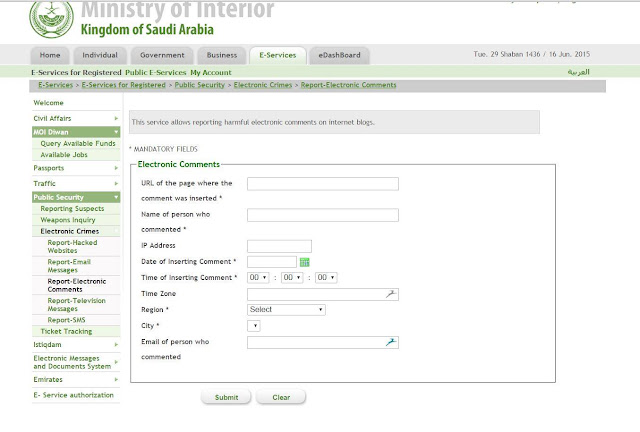Focus the Name of person who commented field
The width and height of the screenshot is (640, 432).
(323, 215)
